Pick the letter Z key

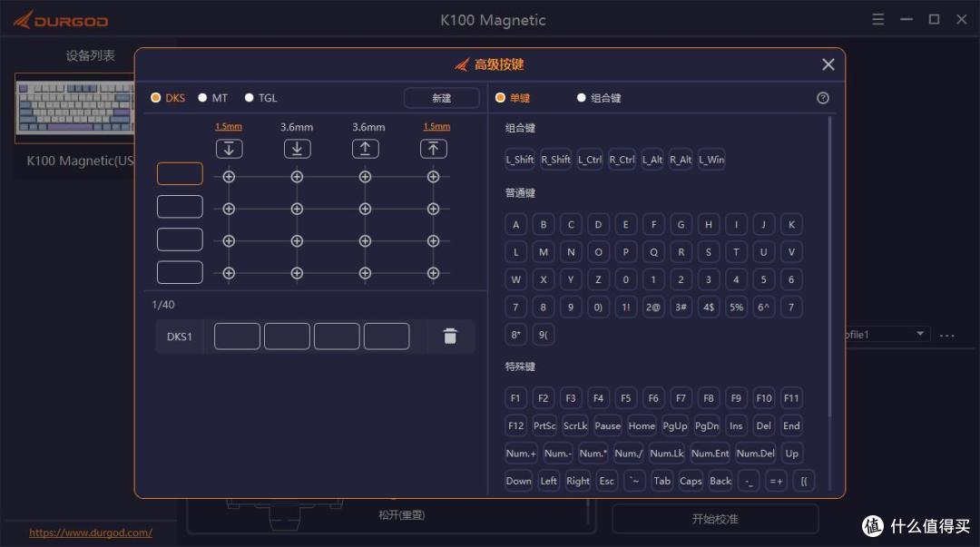click(x=598, y=279)
